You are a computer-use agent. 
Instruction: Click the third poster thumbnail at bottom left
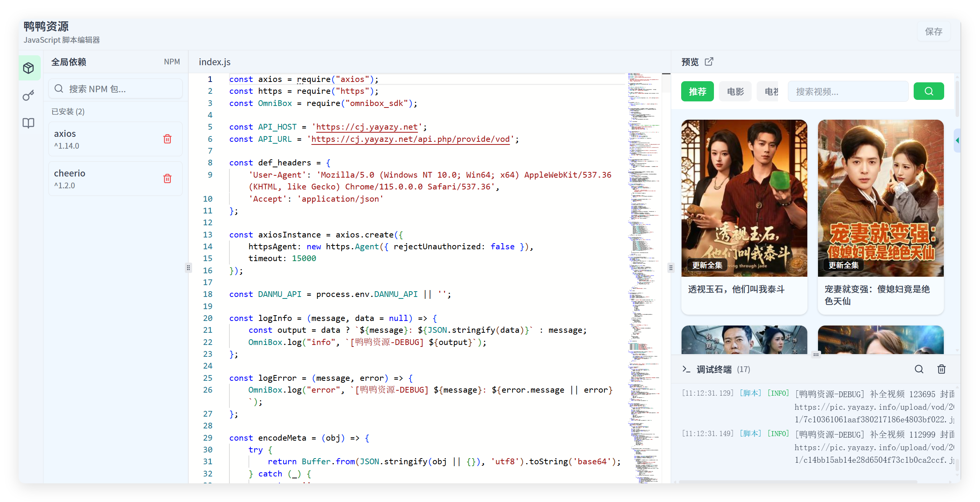click(744, 340)
